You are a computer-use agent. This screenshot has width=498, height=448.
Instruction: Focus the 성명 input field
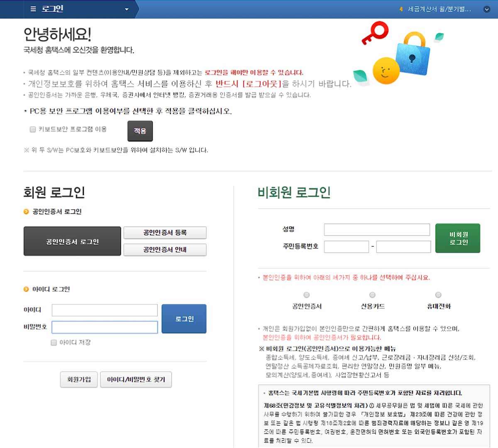tap(377, 229)
